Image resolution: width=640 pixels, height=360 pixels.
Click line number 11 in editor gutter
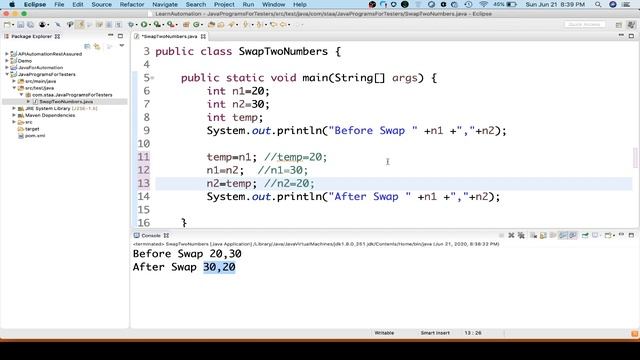143,157
